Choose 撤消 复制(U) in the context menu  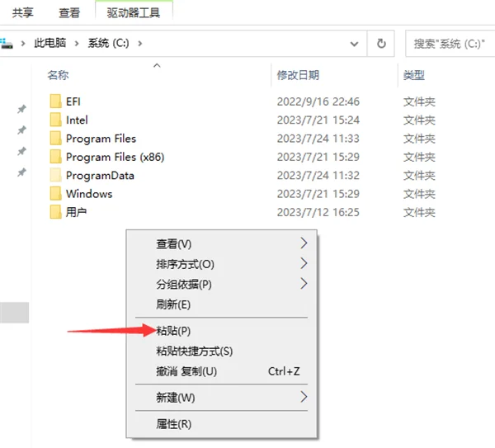pyautogui.click(x=222, y=371)
